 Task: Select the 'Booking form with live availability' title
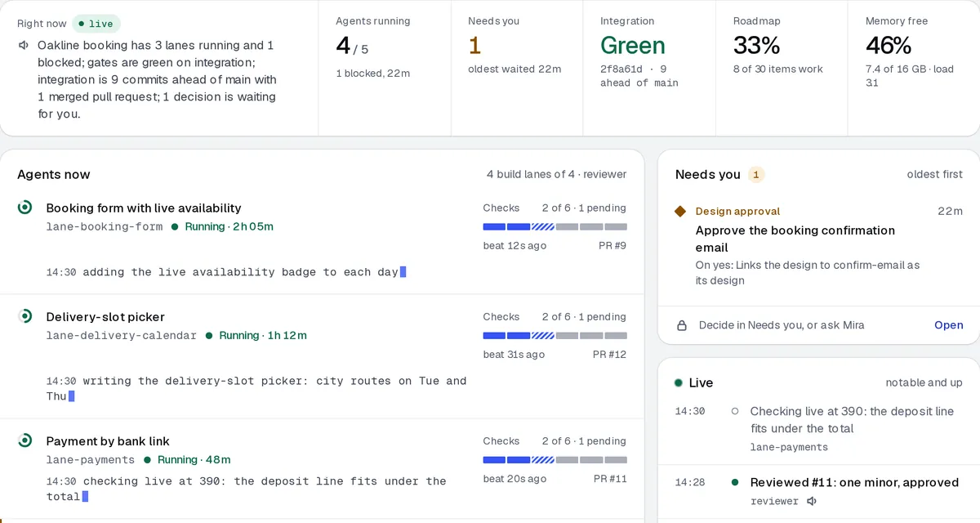144,208
